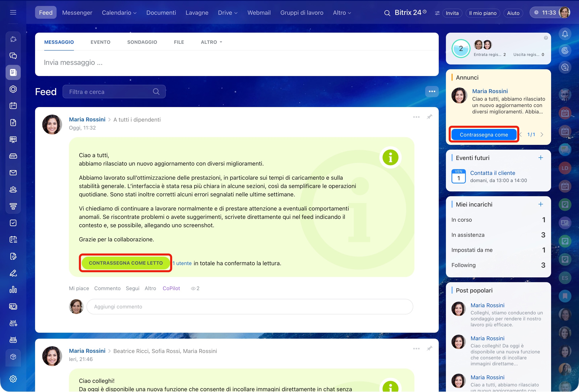The height and width of the screenshot is (392, 579).
Task: Click the view count eye icon
Action: (x=193, y=289)
